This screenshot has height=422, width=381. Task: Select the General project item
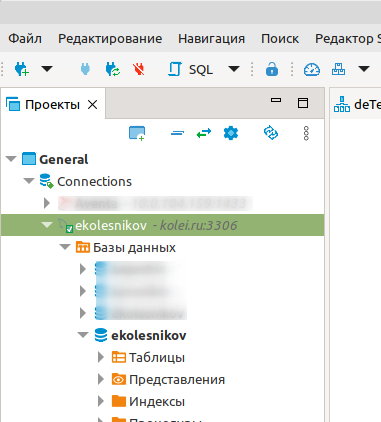tap(63, 159)
